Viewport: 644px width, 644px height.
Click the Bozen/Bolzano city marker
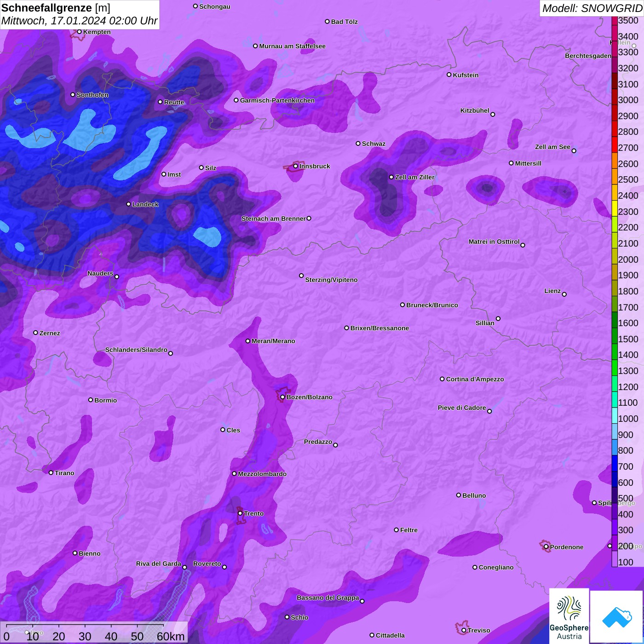coord(282,397)
